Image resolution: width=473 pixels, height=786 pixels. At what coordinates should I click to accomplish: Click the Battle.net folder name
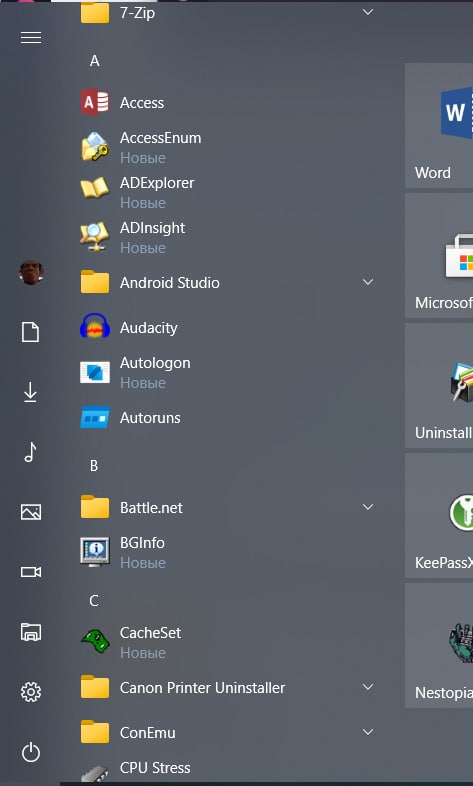click(x=151, y=508)
